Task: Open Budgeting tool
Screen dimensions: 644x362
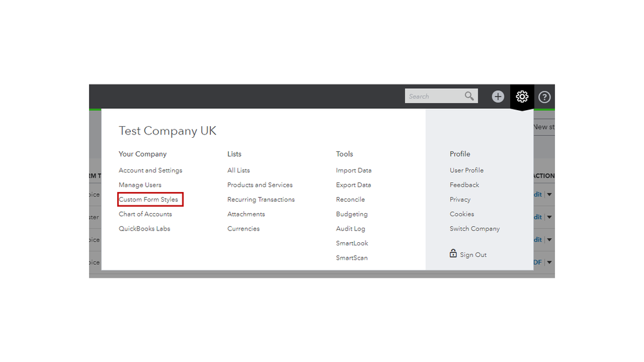Action: pos(352,214)
